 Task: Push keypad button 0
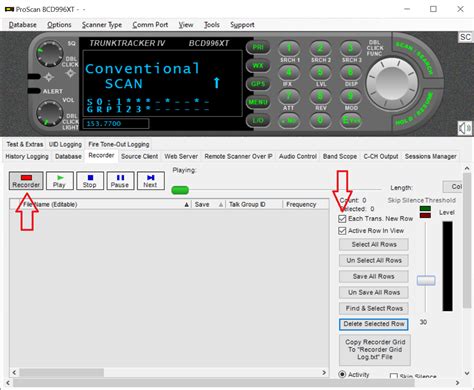click(320, 120)
